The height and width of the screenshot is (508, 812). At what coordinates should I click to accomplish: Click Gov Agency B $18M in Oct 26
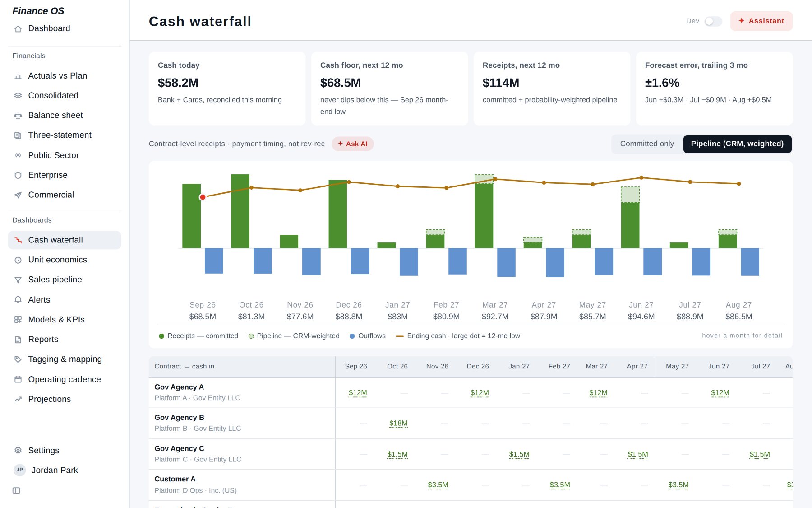pyautogui.click(x=398, y=423)
